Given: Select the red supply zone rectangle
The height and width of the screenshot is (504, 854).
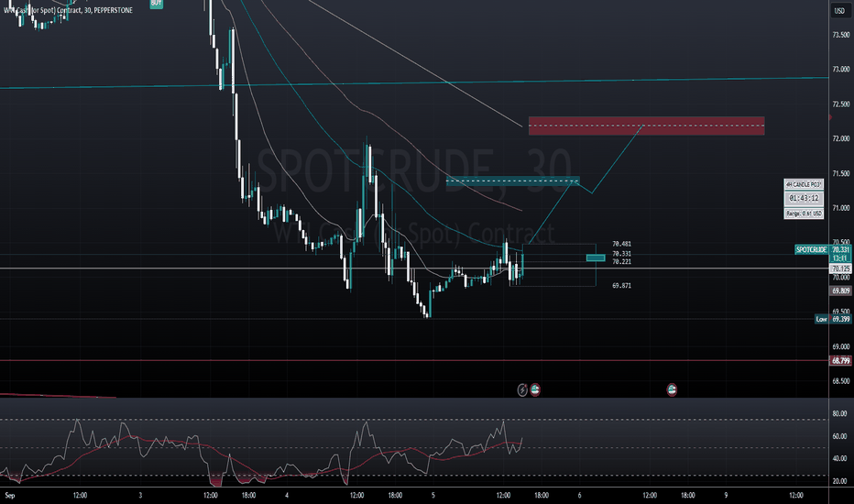Looking at the screenshot, I should [x=647, y=126].
